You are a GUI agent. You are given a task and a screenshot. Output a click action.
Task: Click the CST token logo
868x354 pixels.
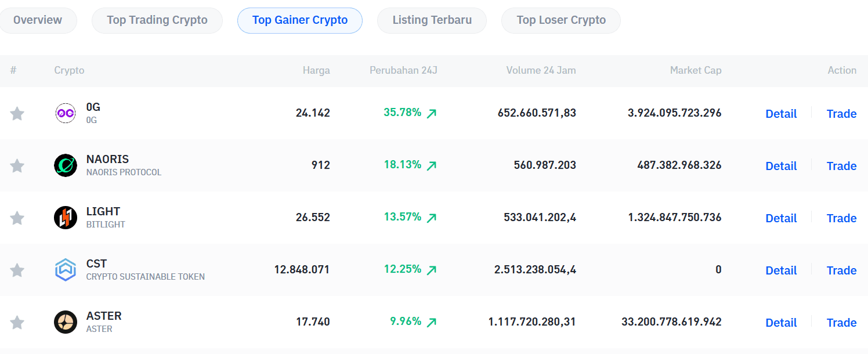(x=66, y=270)
